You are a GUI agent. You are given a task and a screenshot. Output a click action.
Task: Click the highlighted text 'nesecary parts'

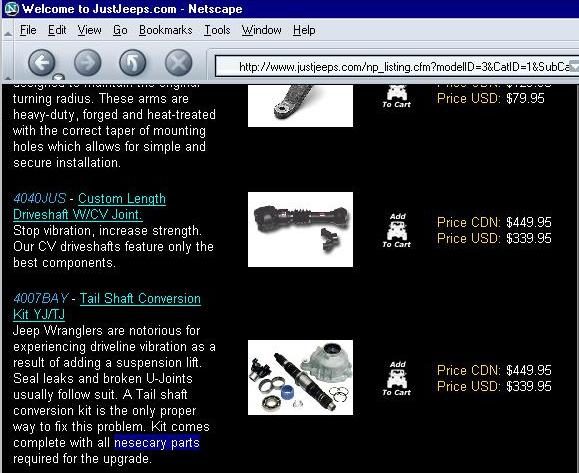pos(157,442)
